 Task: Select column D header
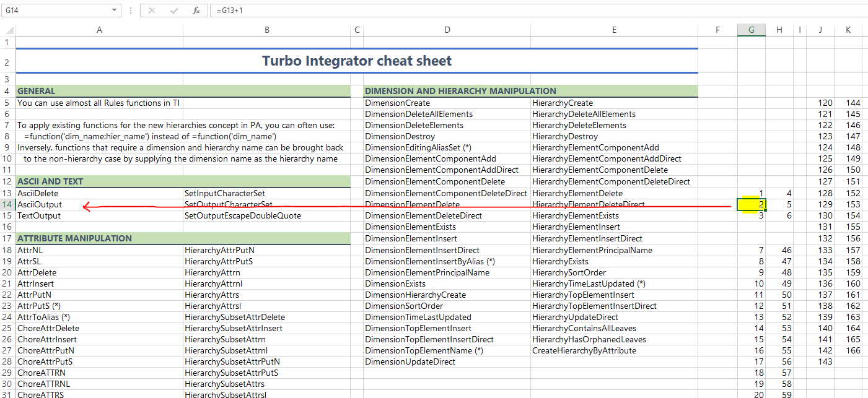coord(447,30)
